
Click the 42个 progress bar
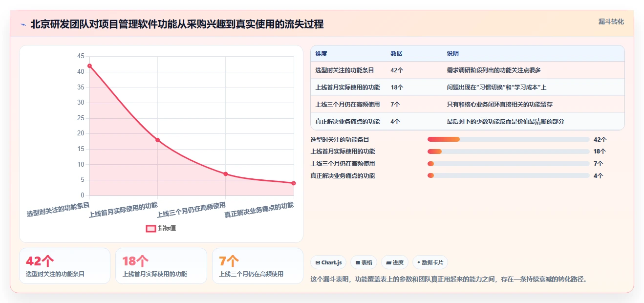click(x=508, y=139)
